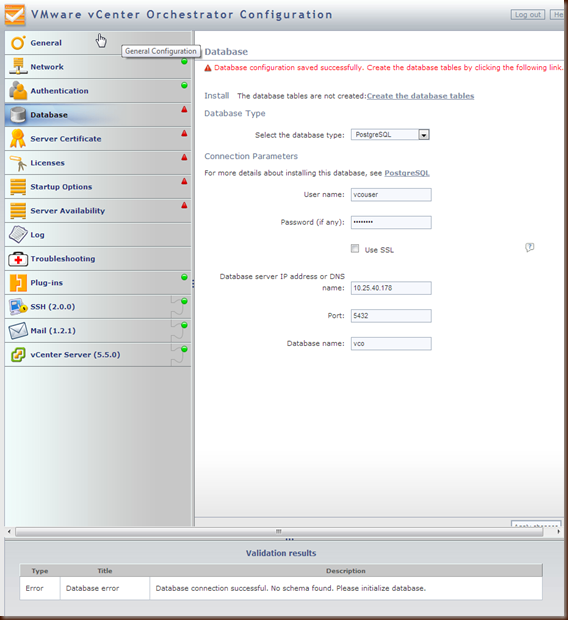Click the Server Availability stack icon
The image size is (568, 620).
click(x=18, y=211)
